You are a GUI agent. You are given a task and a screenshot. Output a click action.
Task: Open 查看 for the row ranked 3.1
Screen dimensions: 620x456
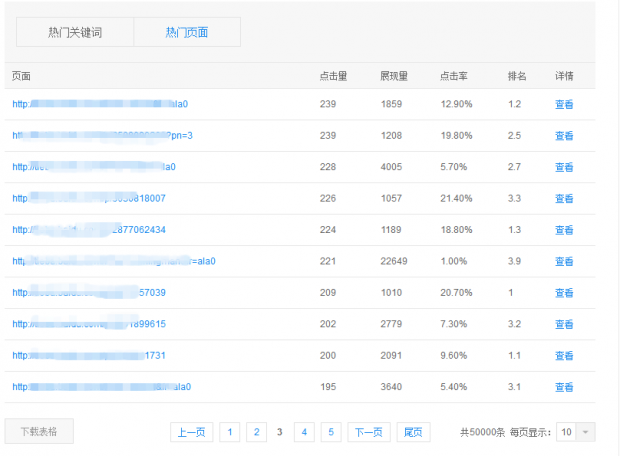[x=564, y=387]
